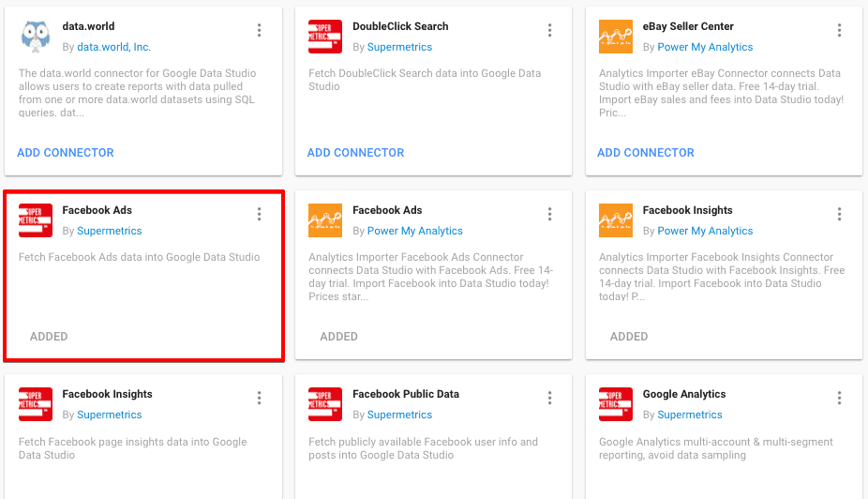Click the Supermetrics Facebook Ads red logo

[x=36, y=220]
